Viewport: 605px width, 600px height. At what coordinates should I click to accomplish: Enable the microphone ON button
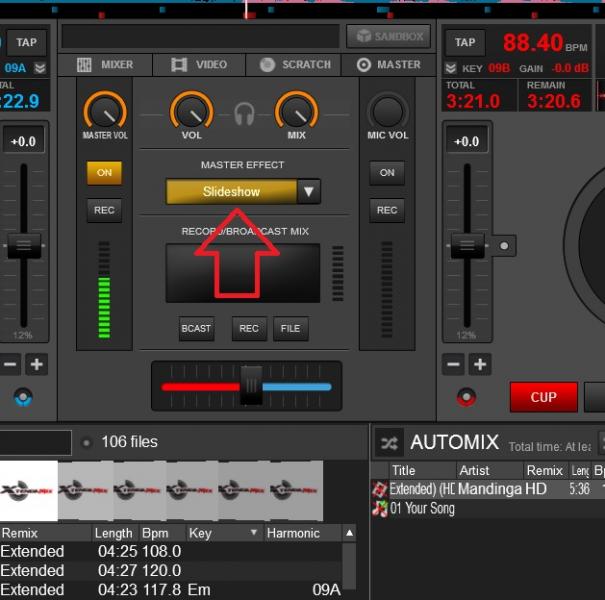coord(387,173)
